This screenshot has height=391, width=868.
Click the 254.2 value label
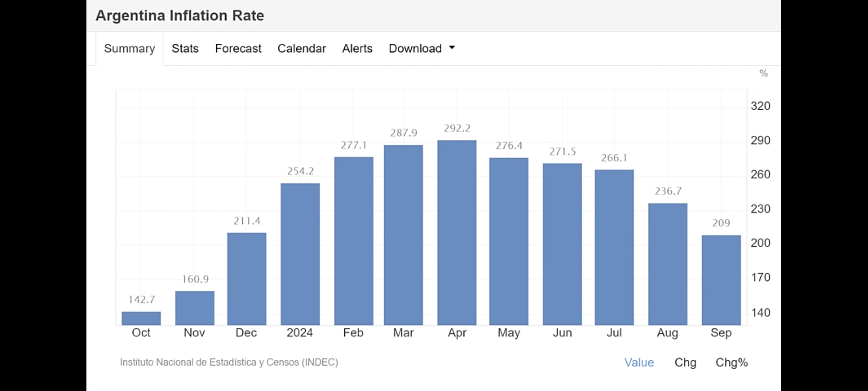(x=301, y=171)
